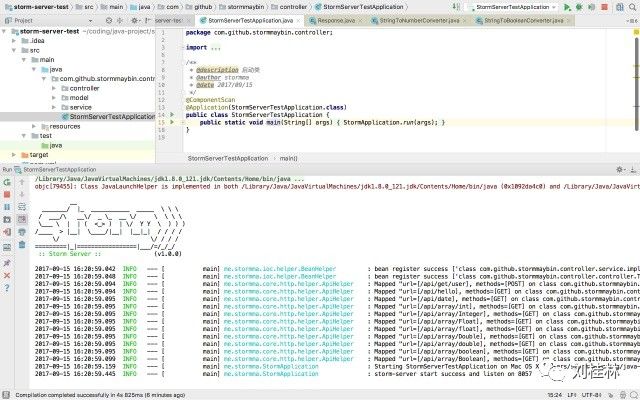Pin the Run tab

pos(7,263)
